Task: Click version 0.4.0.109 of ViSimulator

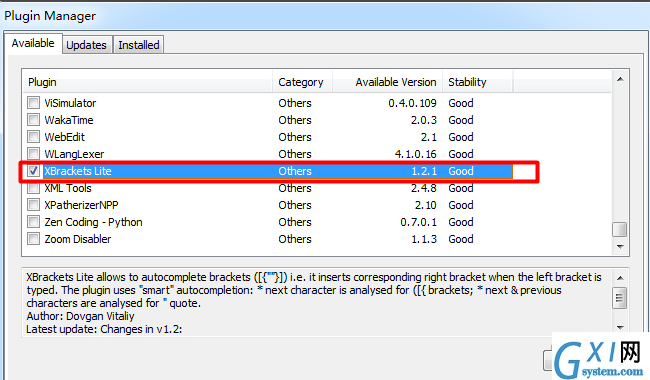Action: pyautogui.click(x=412, y=103)
